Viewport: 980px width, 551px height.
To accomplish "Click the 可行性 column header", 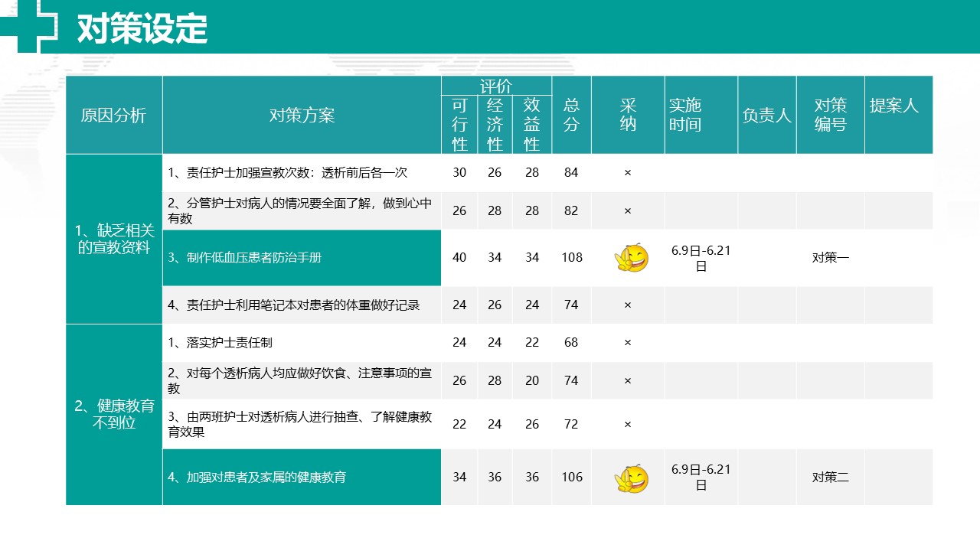I will tap(459, 125).
